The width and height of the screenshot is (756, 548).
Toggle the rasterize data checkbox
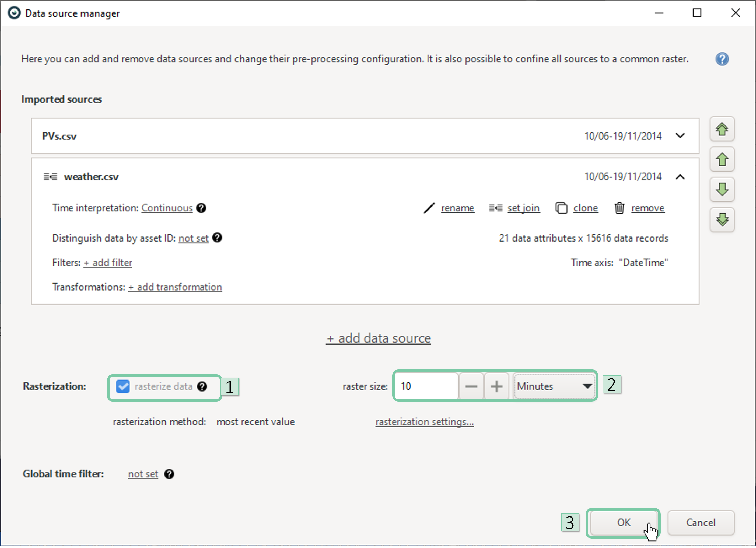(x=123, y=387)
